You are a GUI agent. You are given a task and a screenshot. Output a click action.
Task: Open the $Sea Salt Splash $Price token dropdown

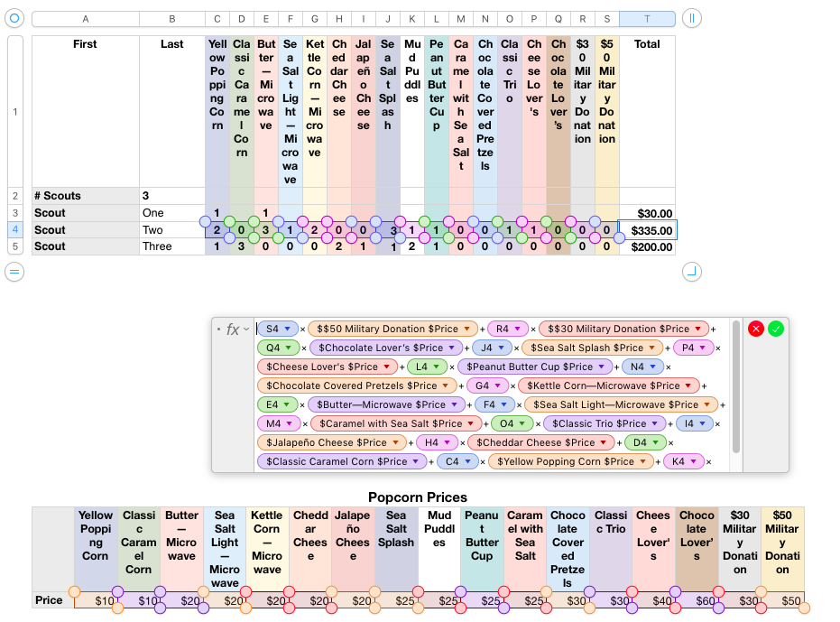pos(652,348)
